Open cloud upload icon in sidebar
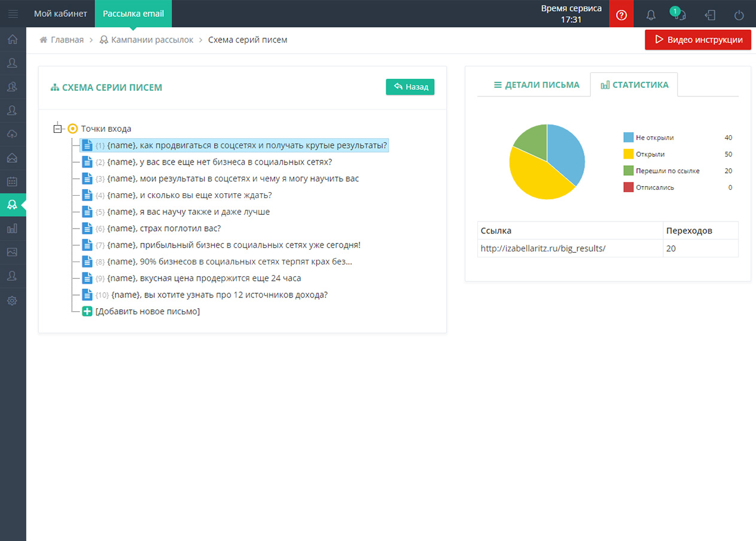The image size is (756, 541). (x=13, y=134)
